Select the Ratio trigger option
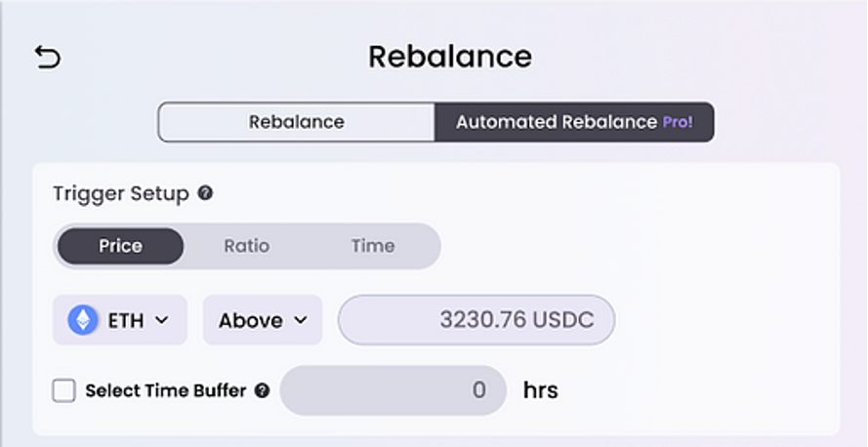Viewport: 868px width, 447px height. click(x=247, y=246)
